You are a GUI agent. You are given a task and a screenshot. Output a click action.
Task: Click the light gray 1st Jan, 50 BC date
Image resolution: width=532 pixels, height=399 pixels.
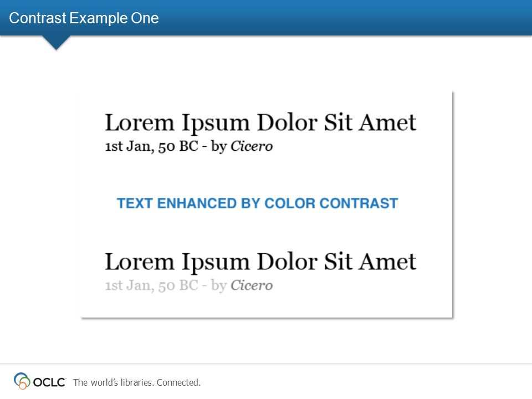tap(152, 285)
